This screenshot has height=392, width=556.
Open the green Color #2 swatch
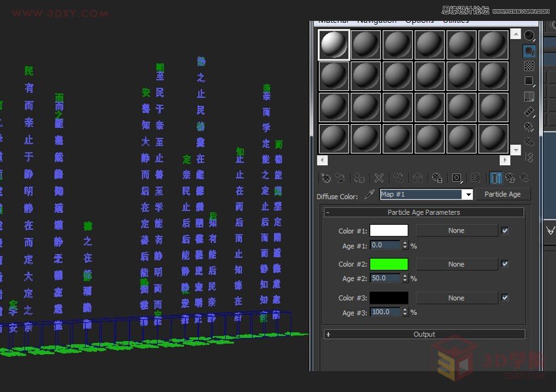(x=389, y=265)
